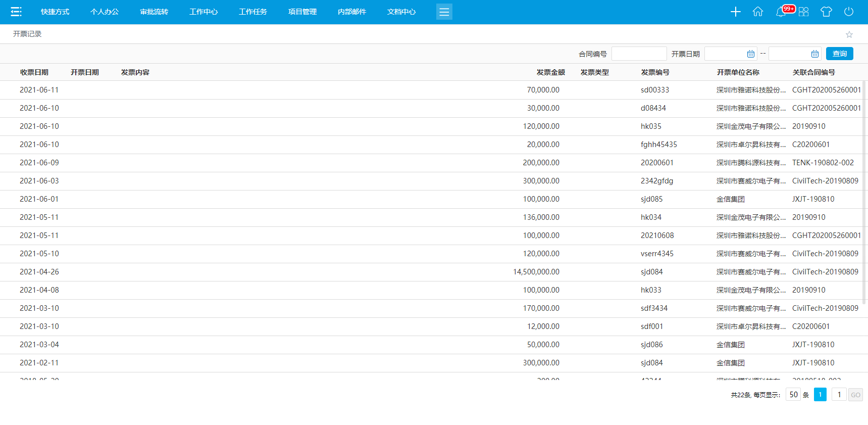Click the GO pagination button
Screen dimensions: 868x425
(x=855, y=395)
